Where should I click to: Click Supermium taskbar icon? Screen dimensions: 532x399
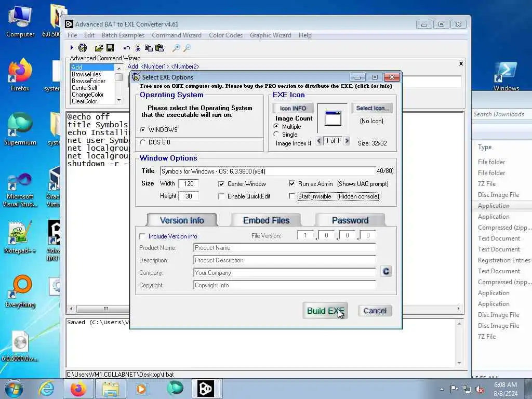[x=175, y=389]
